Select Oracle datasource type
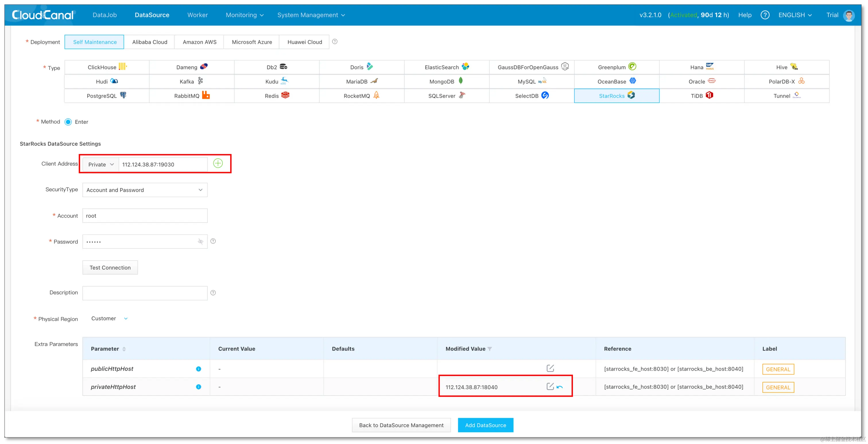 click(702, 81)
